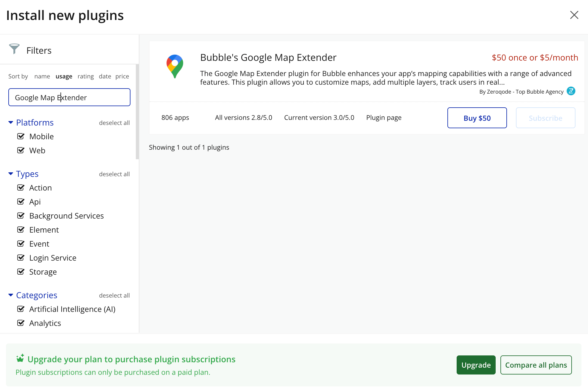Click the Buy $50 button
Viewport: 588px width, 390px height.
pyautogui.click(x=477, y=118)
